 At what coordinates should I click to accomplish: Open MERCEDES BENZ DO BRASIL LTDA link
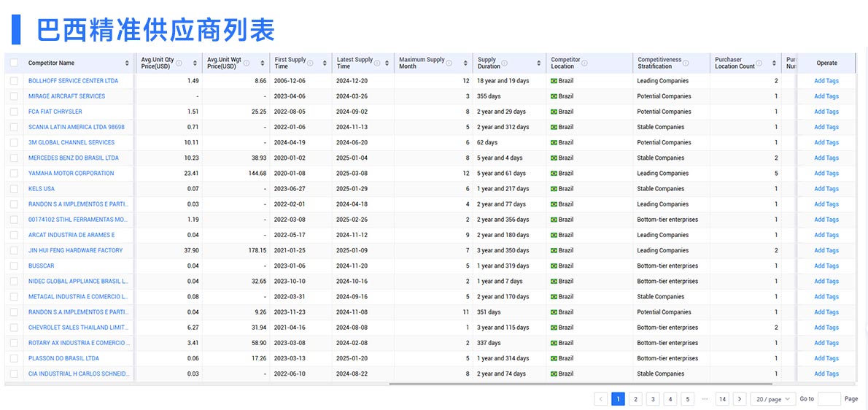click(x=74, y=158)
